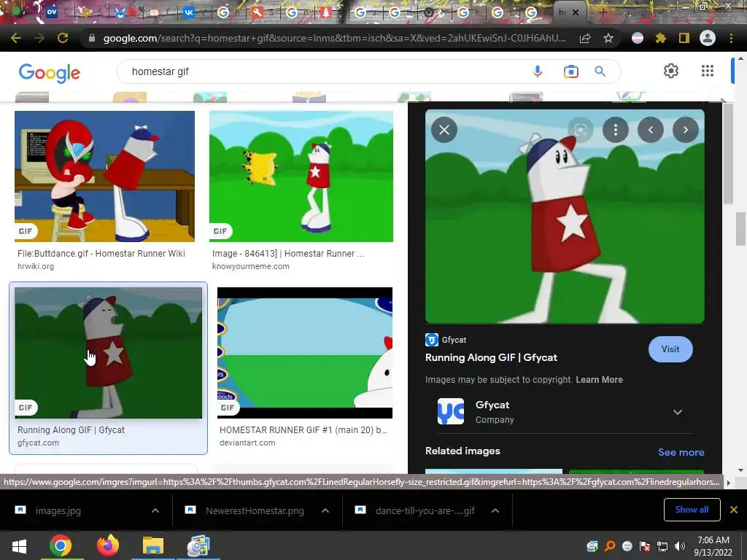Open Google quick settings gear

[x=671, y=71]
